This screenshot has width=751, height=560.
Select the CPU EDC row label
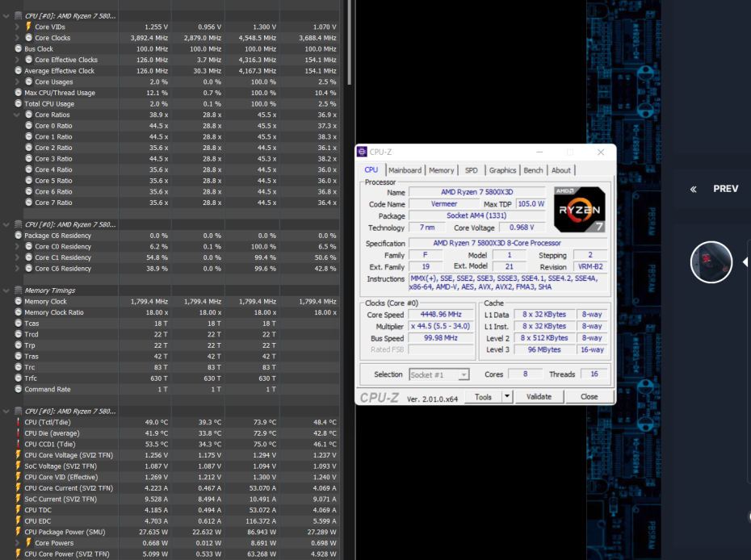pyautogui.click(x=37, y=520)
